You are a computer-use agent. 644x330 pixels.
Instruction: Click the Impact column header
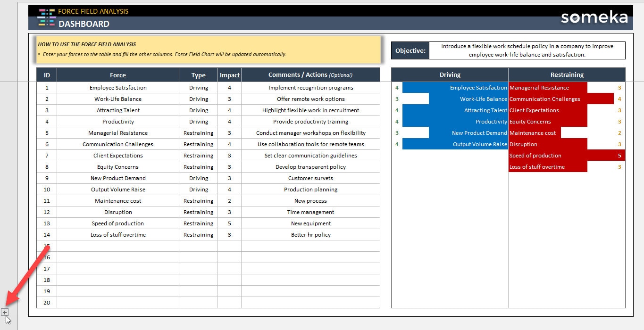(229, 74)
